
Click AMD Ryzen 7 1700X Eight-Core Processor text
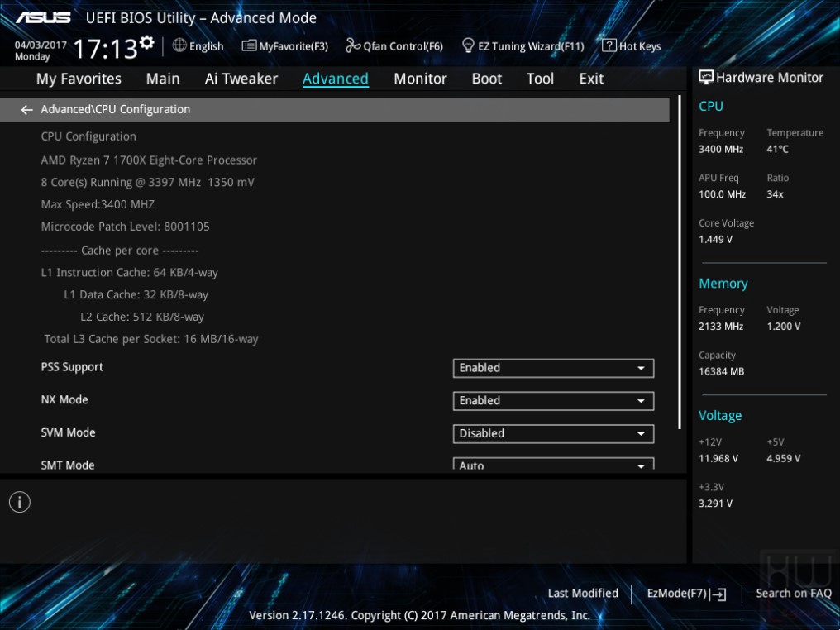pos(149,160)
